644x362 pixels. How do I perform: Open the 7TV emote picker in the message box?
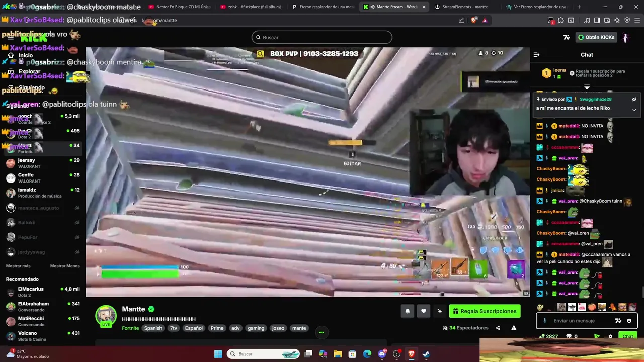click(618, 321)
